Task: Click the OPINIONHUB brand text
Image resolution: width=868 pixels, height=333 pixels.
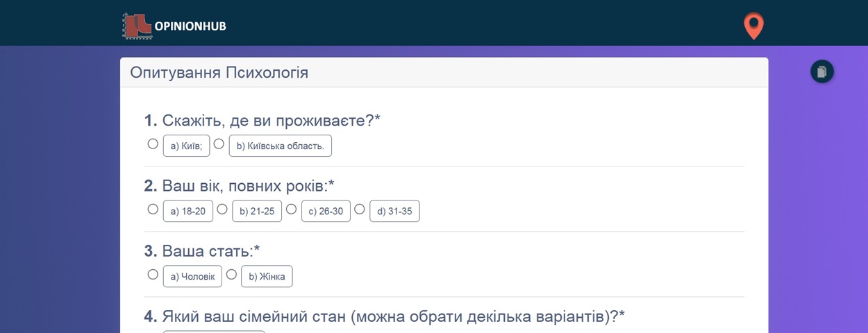Action: click(190, 26)
